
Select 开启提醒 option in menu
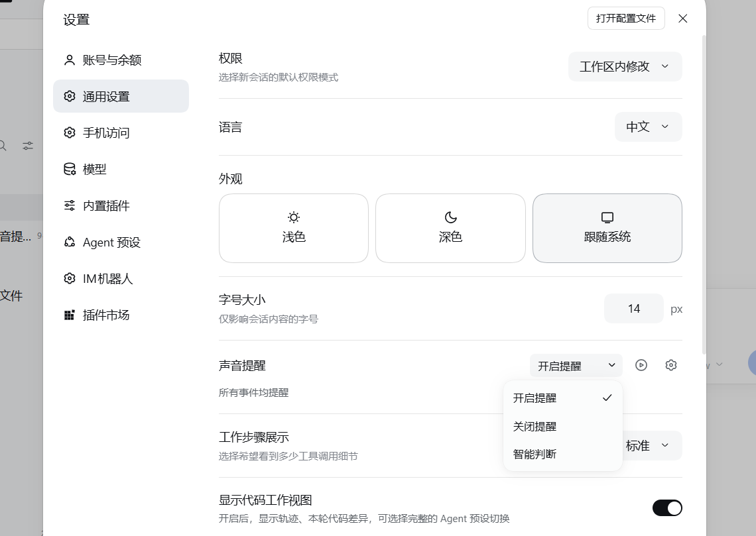point(562,398)
